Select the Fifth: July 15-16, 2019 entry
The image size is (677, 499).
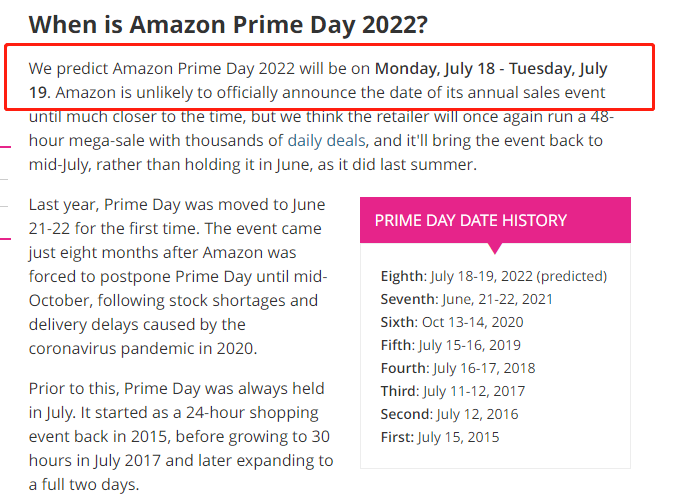click(450, 345)
